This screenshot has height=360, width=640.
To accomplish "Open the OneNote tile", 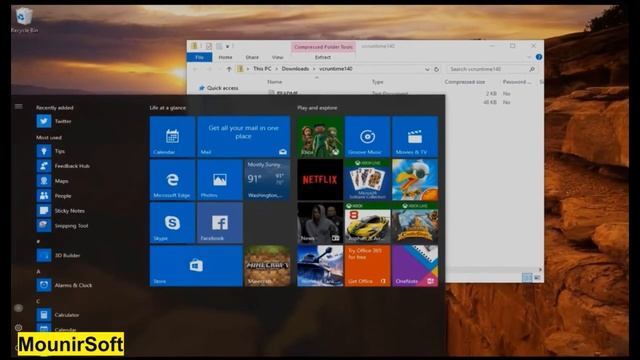I will point(415,266).
